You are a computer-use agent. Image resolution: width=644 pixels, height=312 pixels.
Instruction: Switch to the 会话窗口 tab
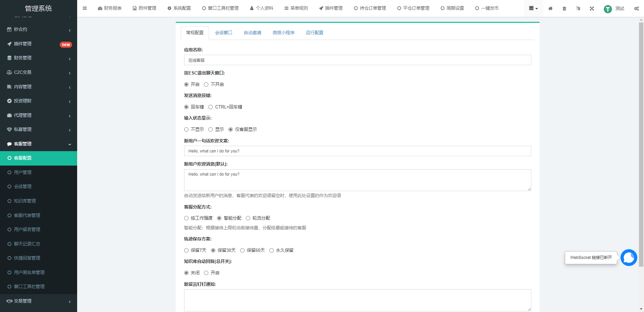[223, 33]
